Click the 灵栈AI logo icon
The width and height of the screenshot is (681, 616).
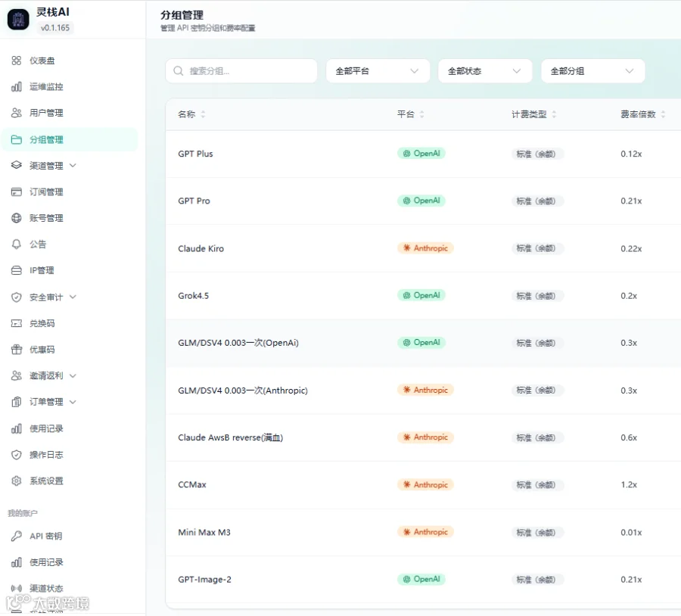(x=18, y=20)
